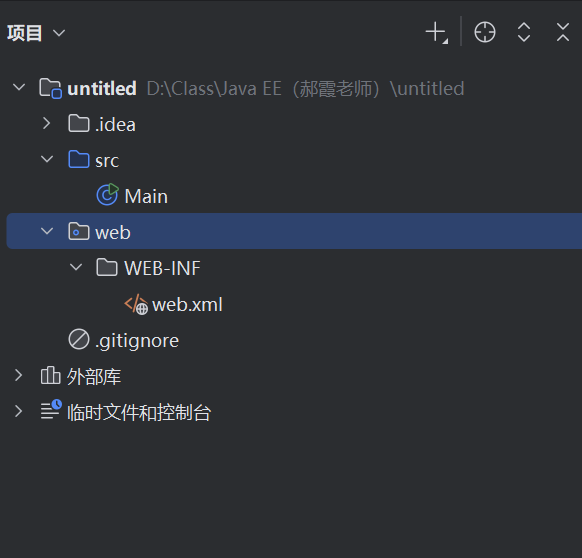Click the Main class runnable icon
The height and width of the screenshot is (558, 582).
coord(107,195)
